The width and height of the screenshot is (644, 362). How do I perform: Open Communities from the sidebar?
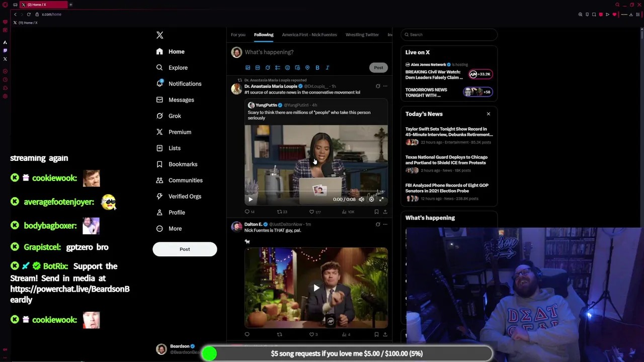(180, 180)
